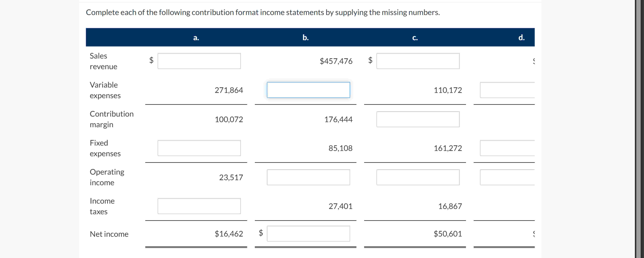644x258 pixels.
Task: Click the Contribution margin row label
Action: (x=112, y=119)
